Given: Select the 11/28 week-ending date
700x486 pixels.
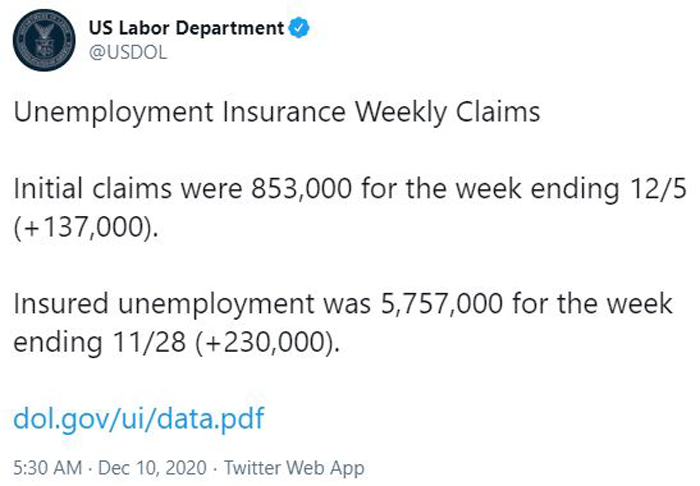Looking at the screenshot, I should (x=149, y=342).
